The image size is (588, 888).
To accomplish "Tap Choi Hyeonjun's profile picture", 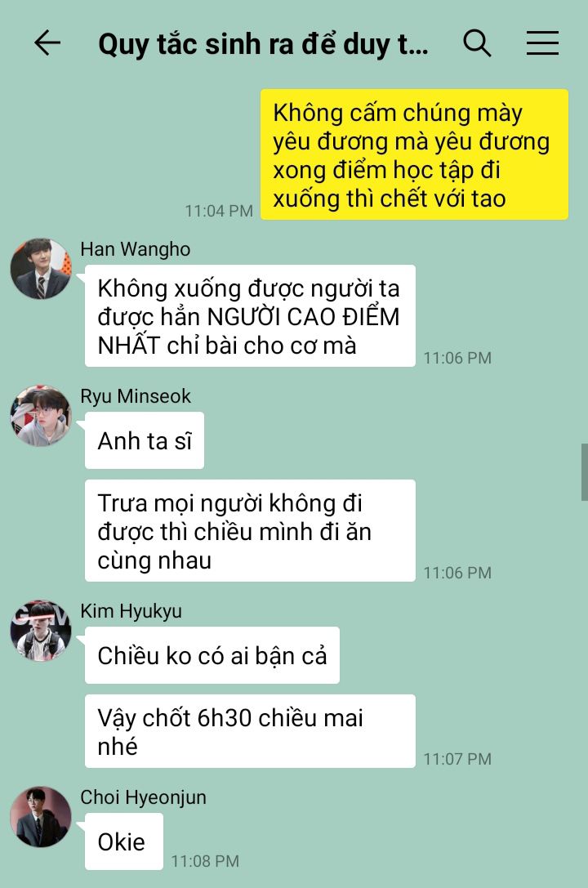I will [41, 817].
